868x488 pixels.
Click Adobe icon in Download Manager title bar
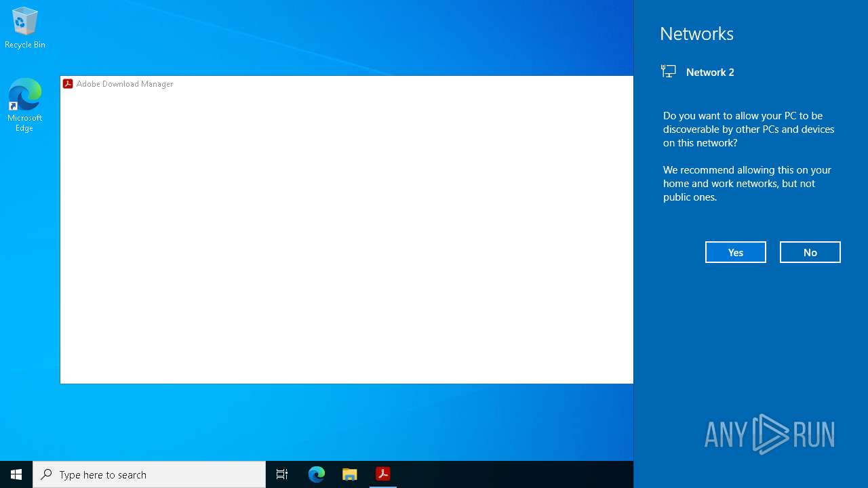(x=68, y=84)
